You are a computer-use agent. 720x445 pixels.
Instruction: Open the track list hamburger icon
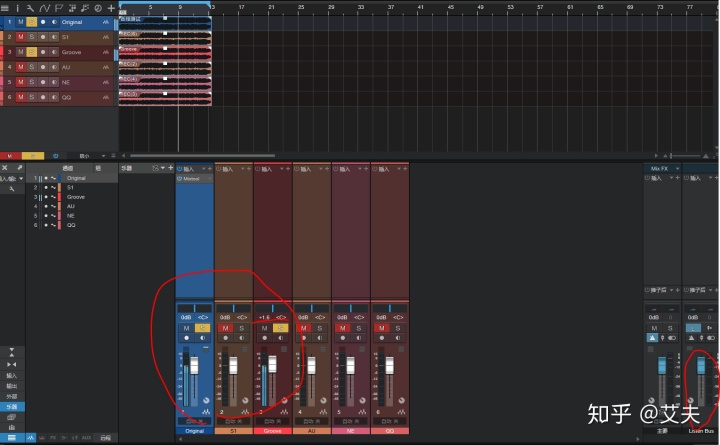5,8
